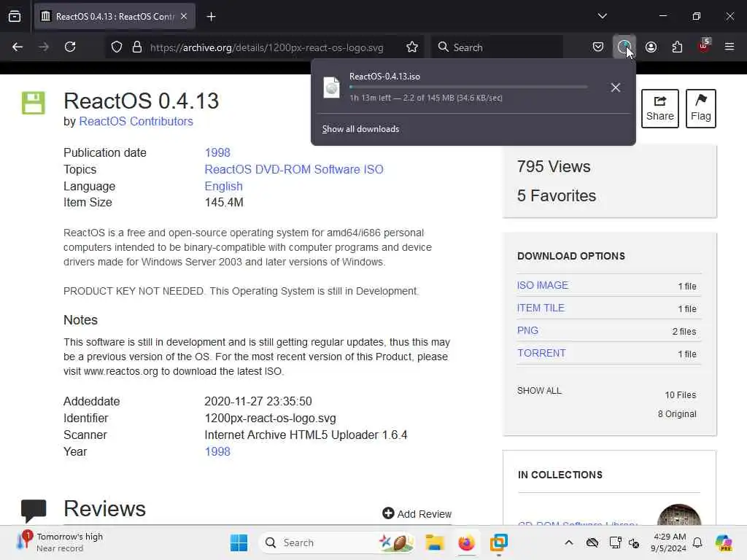This screenshot has height=560, width=747.
Task: Open a new browser tab
Action: point(211,17)
